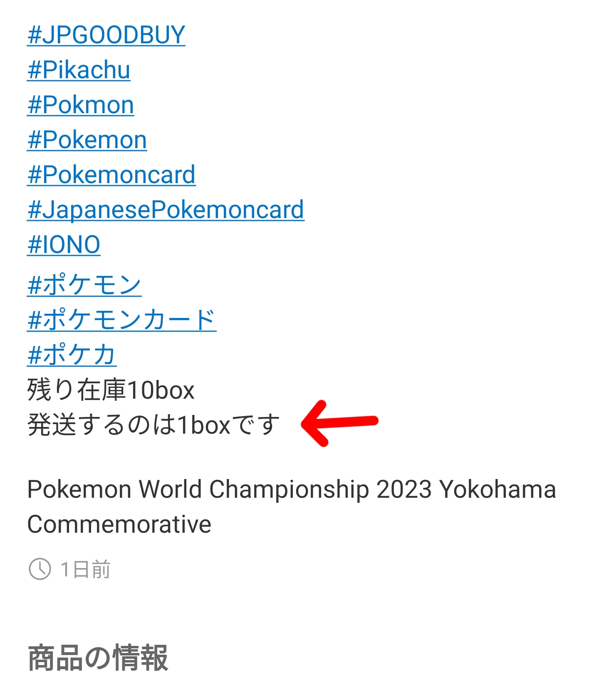This screenshot has height=700, width=599.
Task: Click the red arrow annotation
Action: pos(339,423)
